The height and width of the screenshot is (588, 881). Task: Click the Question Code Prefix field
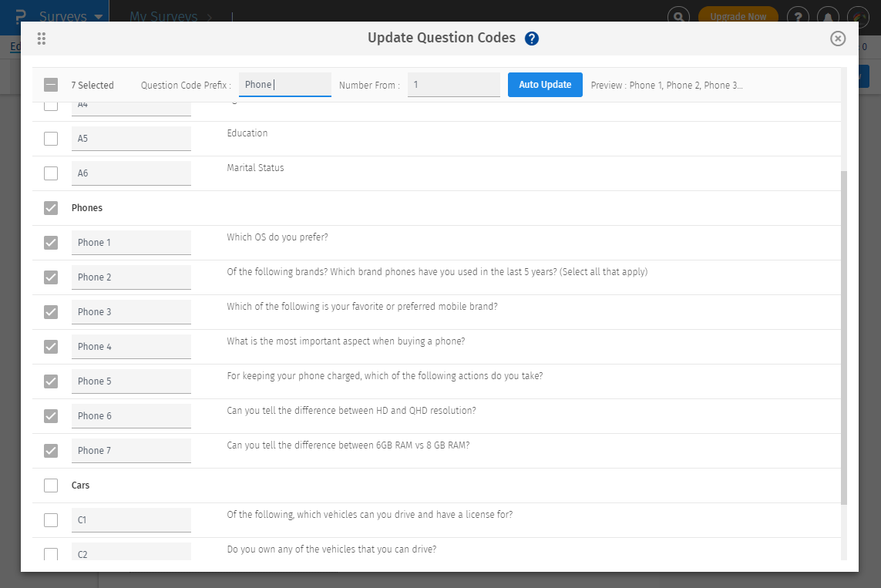point(284,85)
